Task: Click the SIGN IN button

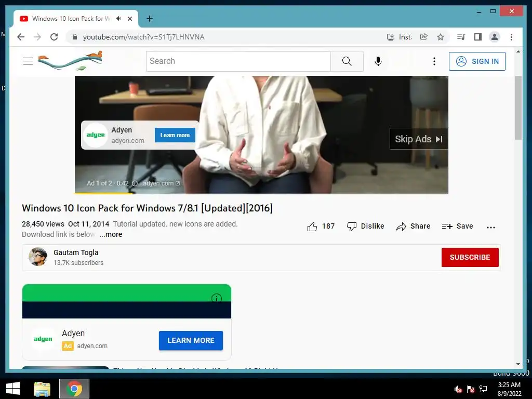Action: pyautogui.click(x=477, y=61)
